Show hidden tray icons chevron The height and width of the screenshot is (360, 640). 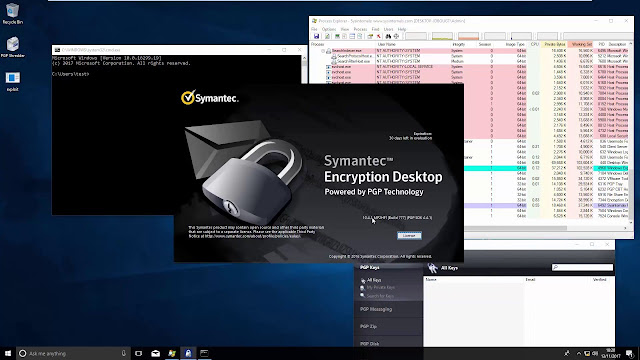[578, 353]
